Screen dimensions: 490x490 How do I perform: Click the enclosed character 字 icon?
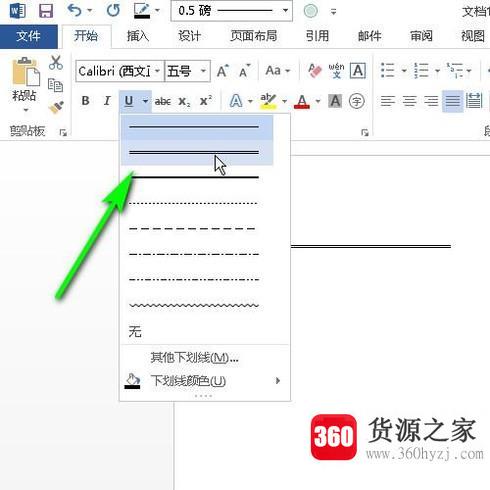357,101
